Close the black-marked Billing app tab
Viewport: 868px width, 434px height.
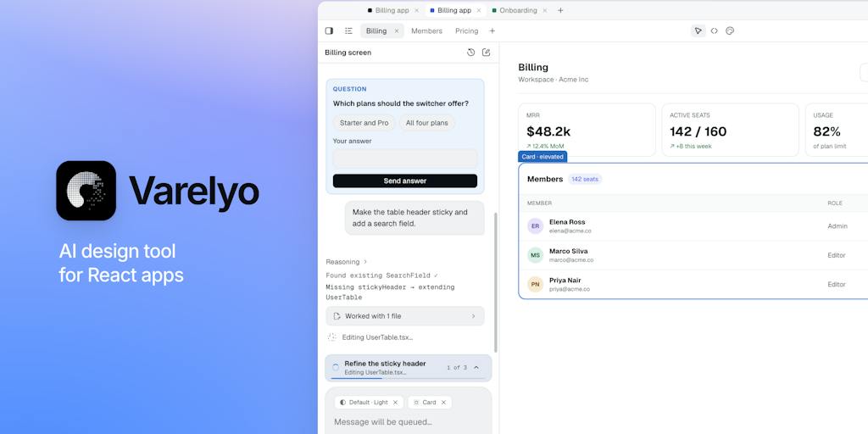coord(417,10)
